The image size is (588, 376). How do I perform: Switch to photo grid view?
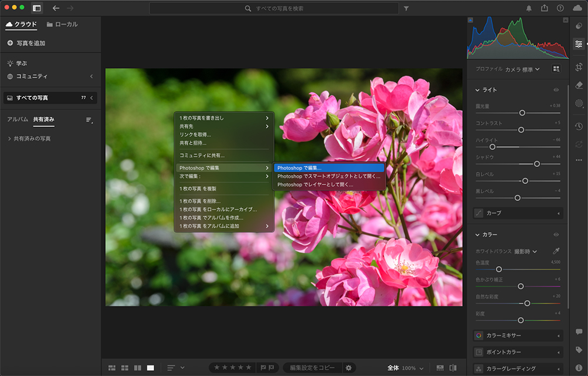click(x=112, y=368)
